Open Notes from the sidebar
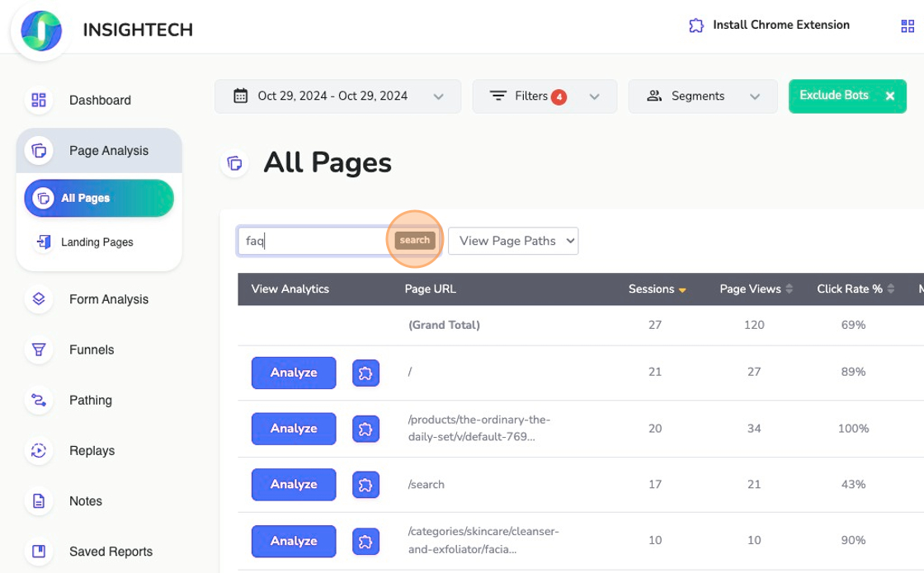 coord(85,501)
